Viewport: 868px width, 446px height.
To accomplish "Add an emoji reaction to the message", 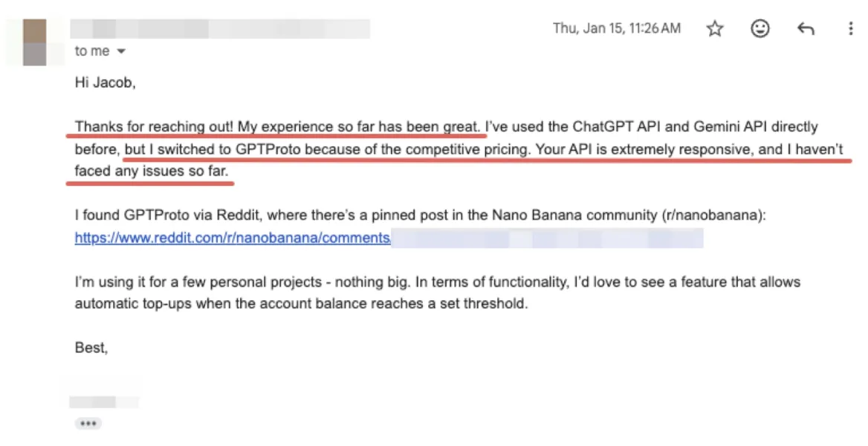I will (759, 28).
